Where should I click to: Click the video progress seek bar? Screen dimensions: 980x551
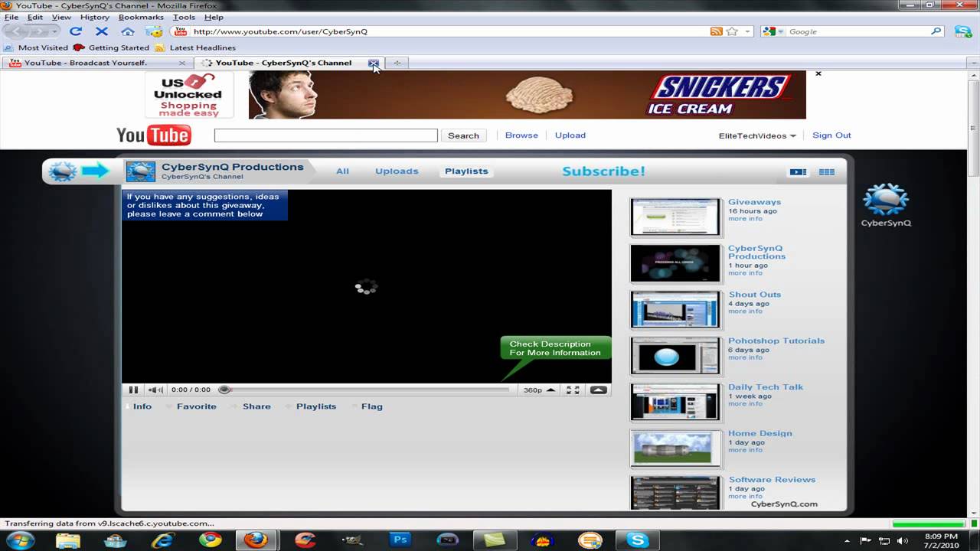pos(364,390)
